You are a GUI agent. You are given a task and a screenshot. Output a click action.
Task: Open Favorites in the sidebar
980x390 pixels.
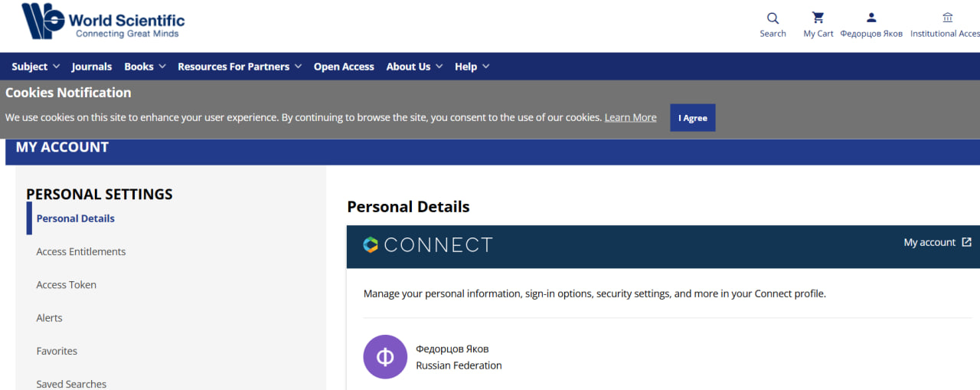point(57,351)
